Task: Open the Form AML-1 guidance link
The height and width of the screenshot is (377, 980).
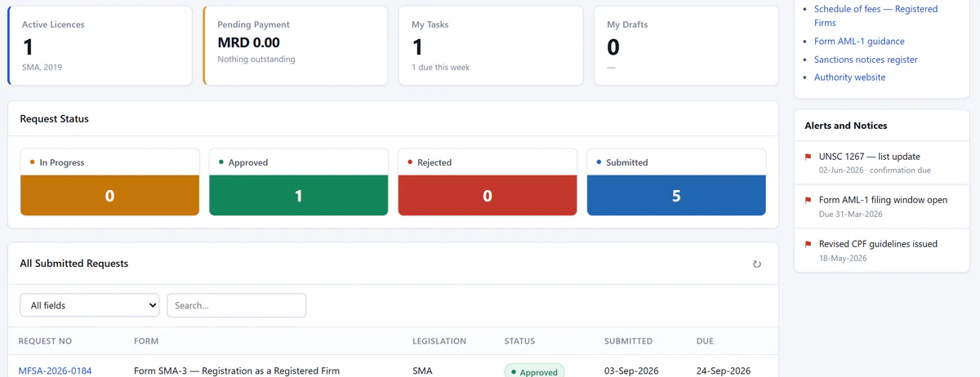Action: click(x=859, y=41)
